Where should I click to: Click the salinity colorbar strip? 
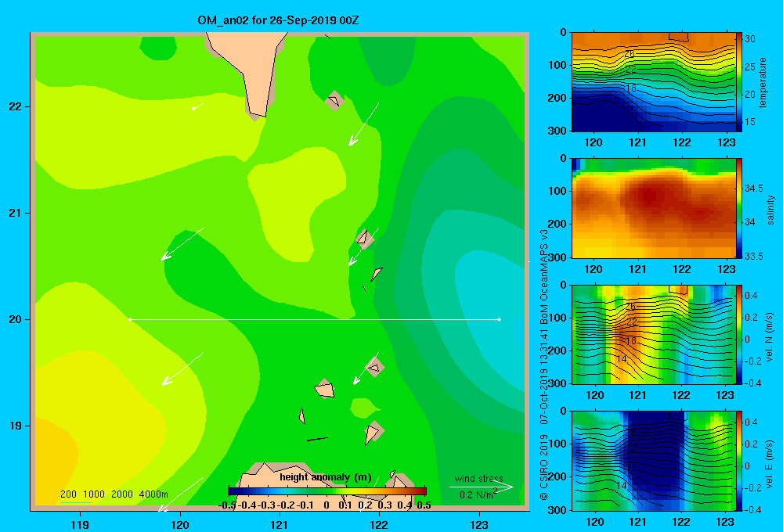[739, 208]
